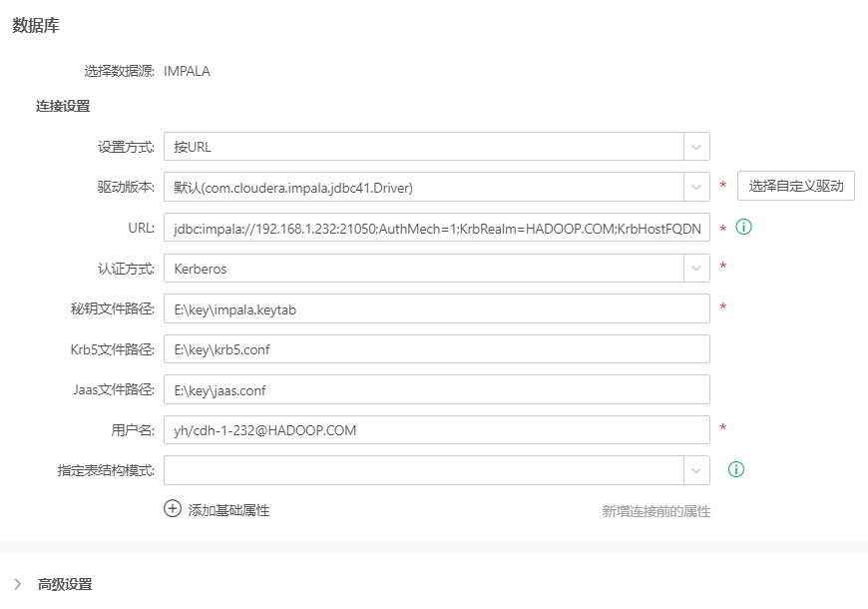
Task: Click the info icon next to URL field
Action: coord(743,228)
